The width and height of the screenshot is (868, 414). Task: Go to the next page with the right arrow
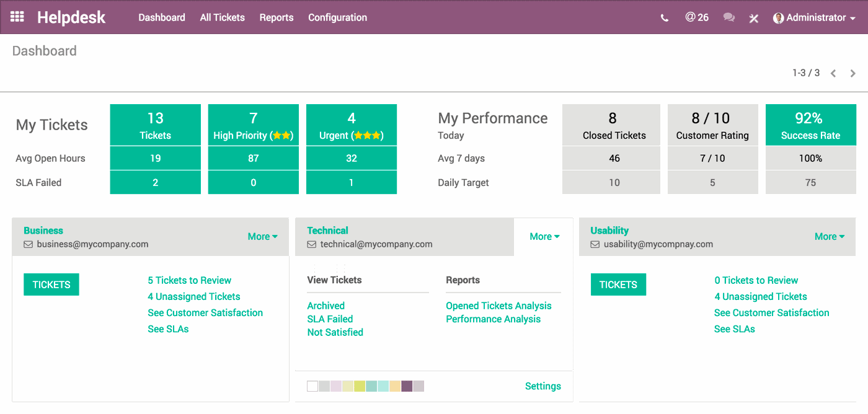pyautogui.click(x=852, y=73)
